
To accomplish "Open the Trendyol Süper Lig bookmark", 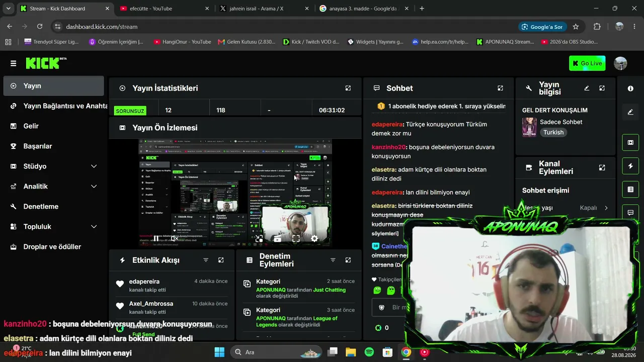I will click(51, 42).
